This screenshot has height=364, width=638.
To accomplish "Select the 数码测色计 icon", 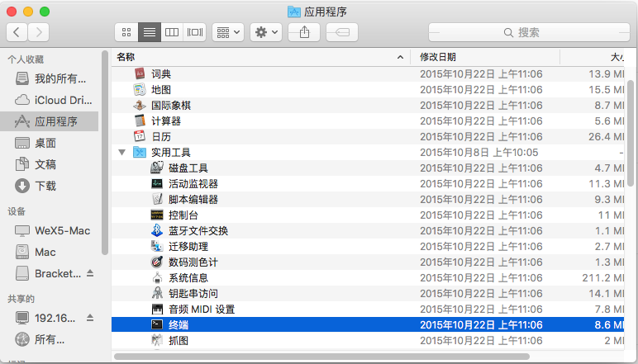I will (157, 262).
